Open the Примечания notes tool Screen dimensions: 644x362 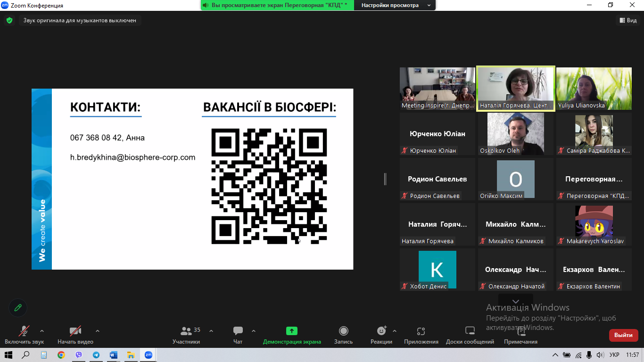520,335
